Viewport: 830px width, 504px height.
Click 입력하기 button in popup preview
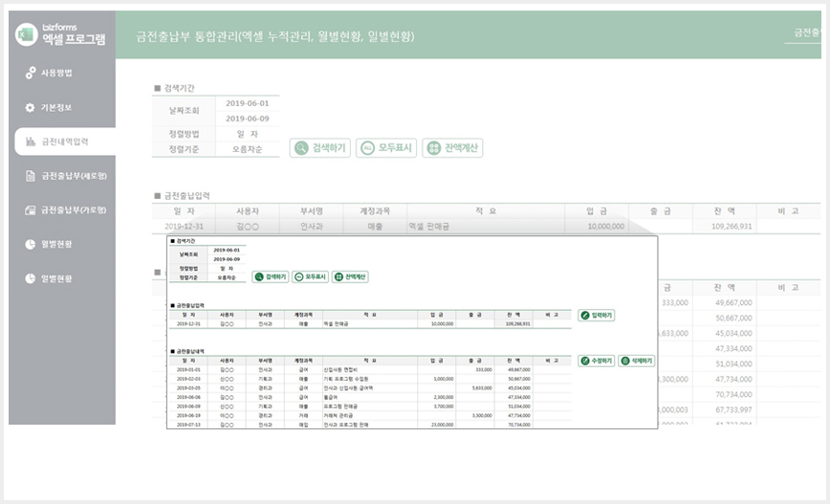597,316
